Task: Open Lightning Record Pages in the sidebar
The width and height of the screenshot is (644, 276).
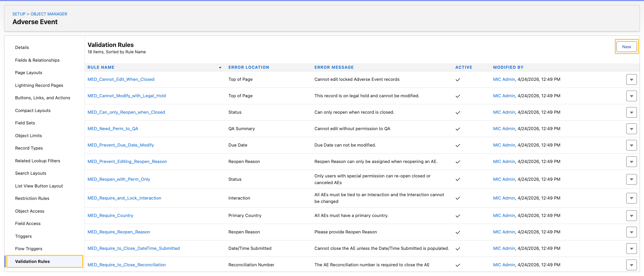Action: click(x=39, y=86)
